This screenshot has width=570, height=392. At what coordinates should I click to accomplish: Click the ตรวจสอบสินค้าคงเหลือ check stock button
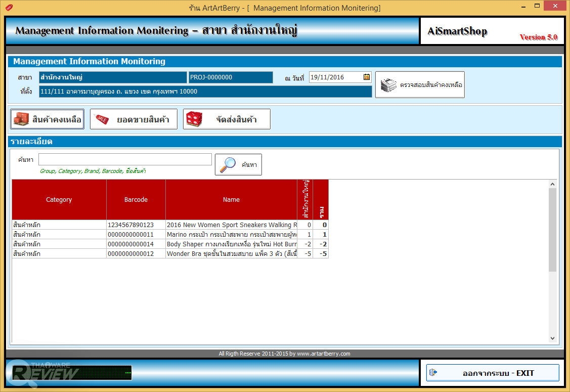coord(420,85)
